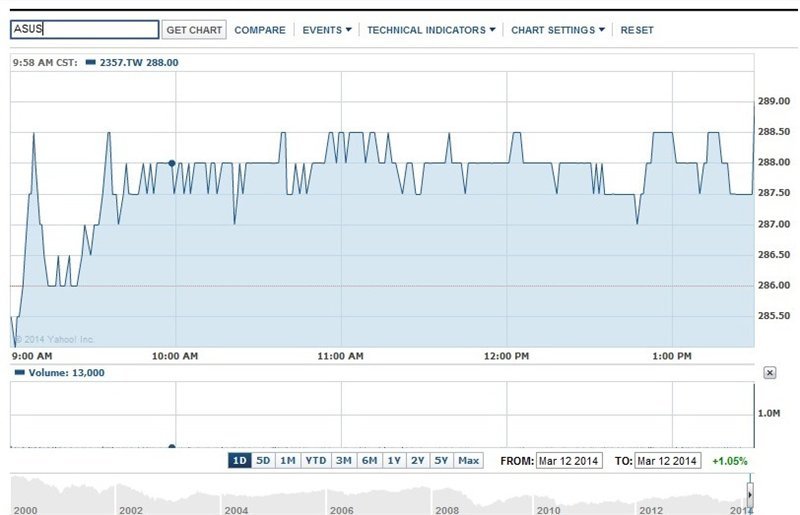This screenshot has width=800, height=515.
Task: Open the CHART SETTINGS dropdown
Action: point(558,30)
